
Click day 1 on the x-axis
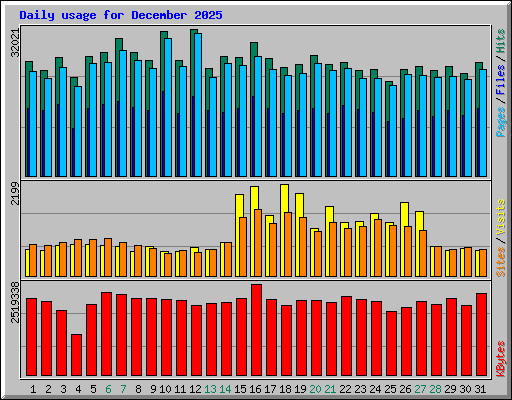point(33,389)
